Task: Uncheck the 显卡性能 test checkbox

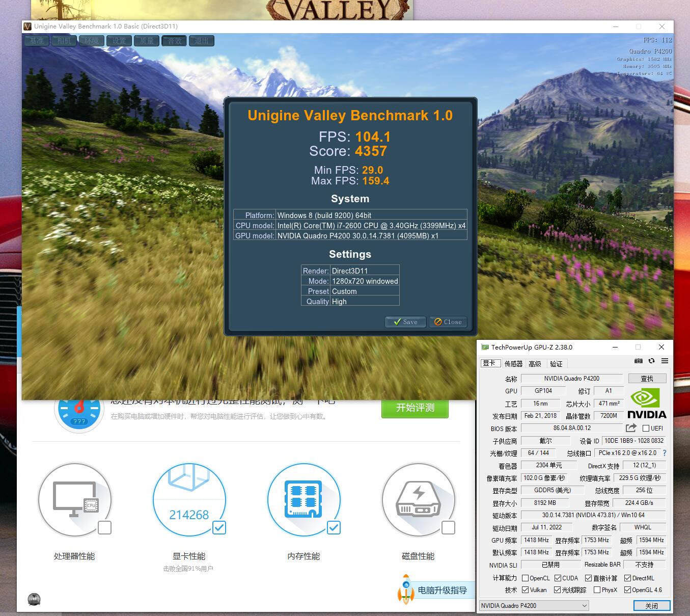Action: point(219,527)
